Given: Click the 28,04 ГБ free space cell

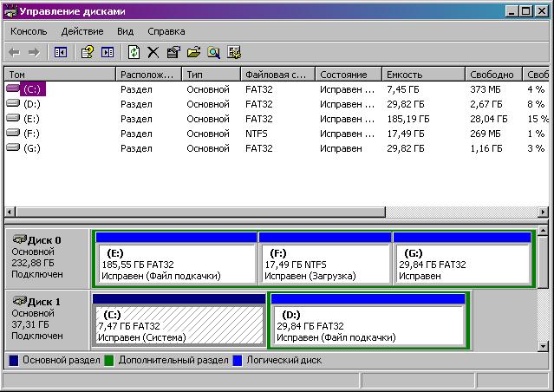Looking at the screenshot, I should pos(489,119).
